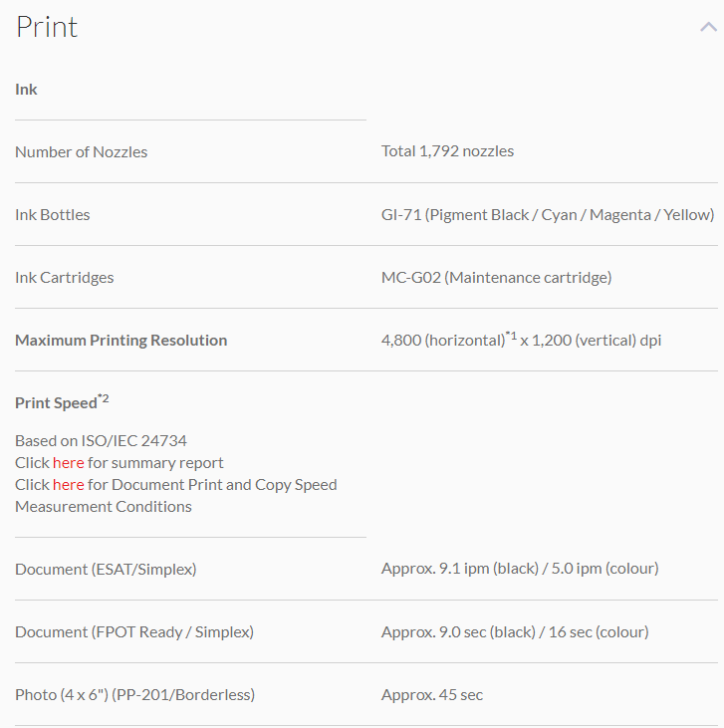Select the Document (ESAT/Simplex) label
The image size is (724, 728).
(106, 570)
